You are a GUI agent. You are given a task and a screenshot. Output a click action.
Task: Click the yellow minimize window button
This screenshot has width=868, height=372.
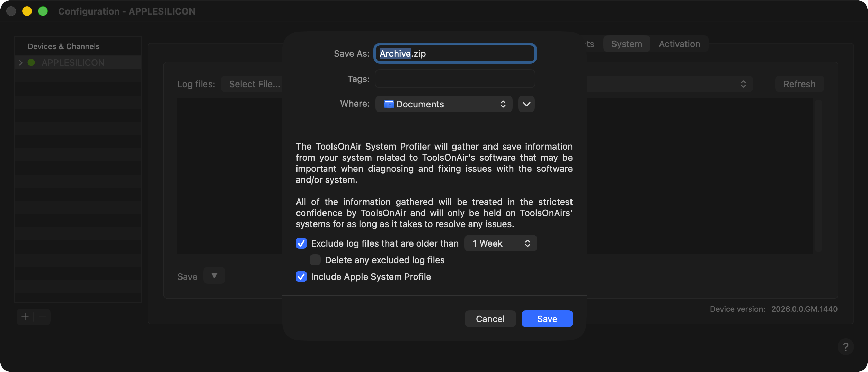[27, 11]
